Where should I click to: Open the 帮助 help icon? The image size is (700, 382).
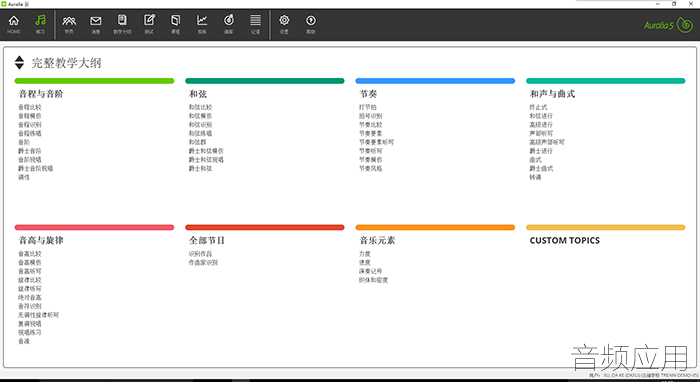[311, 24]
